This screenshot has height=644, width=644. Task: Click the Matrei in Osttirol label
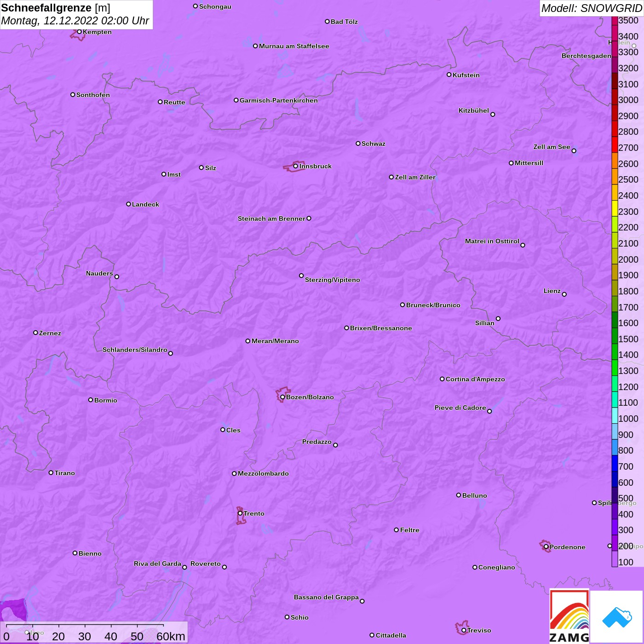click(492, 241)
